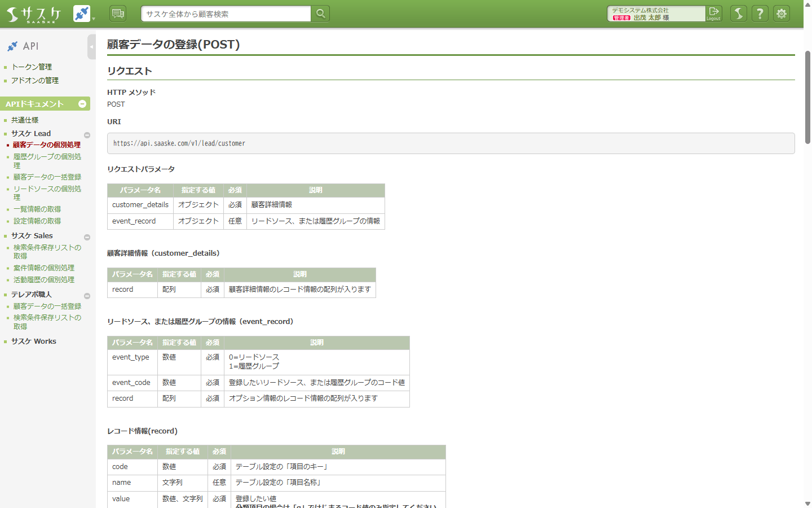Collapse the left sidebar panel
Viewport: 812px width, 508px height.
pyautogui.click(x=91, y=47)
